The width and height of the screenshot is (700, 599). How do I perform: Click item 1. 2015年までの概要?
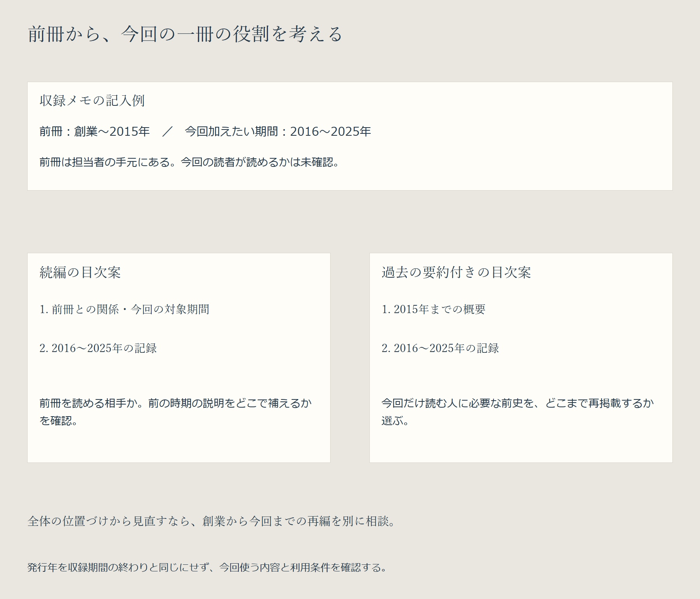pyautogui.click(x=434, y=309)
